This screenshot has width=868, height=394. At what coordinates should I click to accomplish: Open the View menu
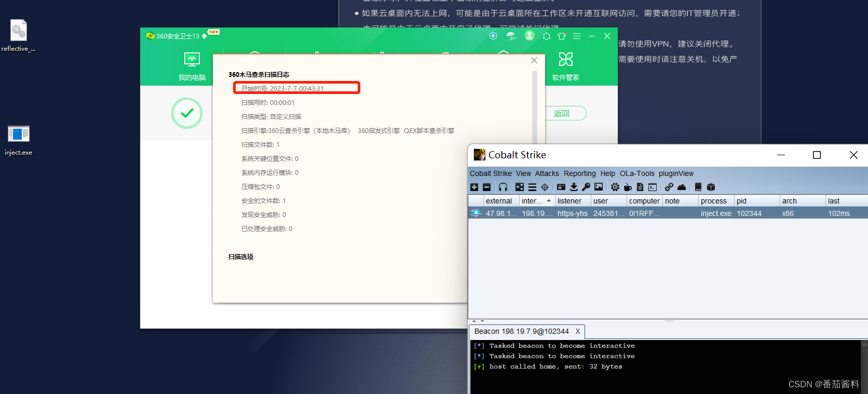523,173
